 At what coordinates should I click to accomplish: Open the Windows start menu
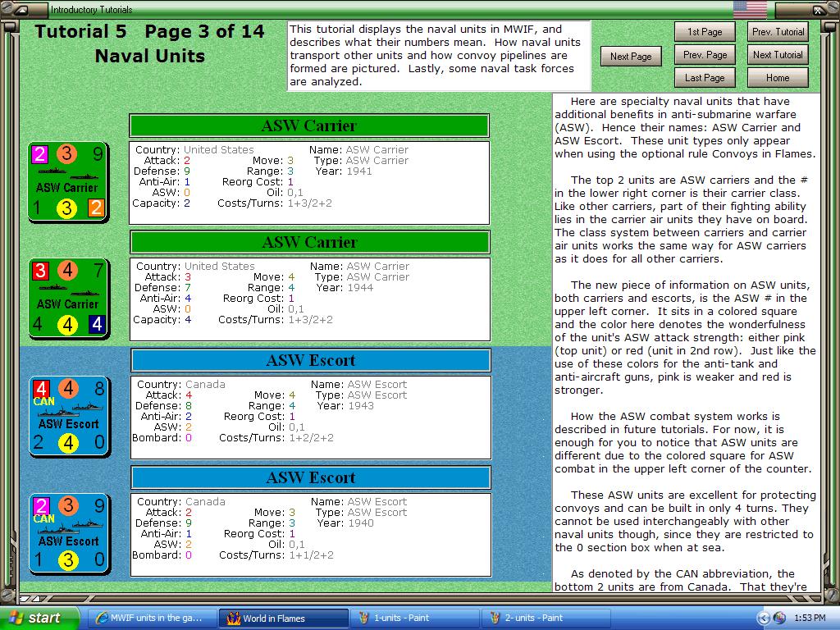[x=39, y=618]
